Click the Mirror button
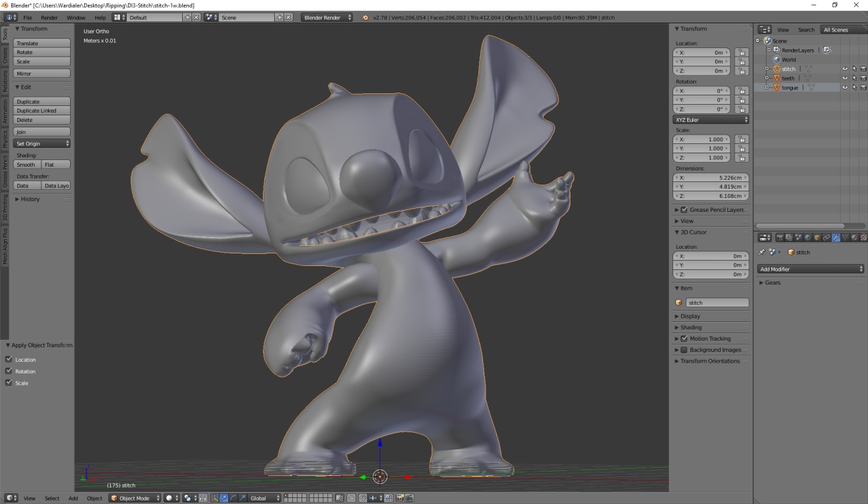The height and width of the screenshot is (504, 868). coord(42,73)
